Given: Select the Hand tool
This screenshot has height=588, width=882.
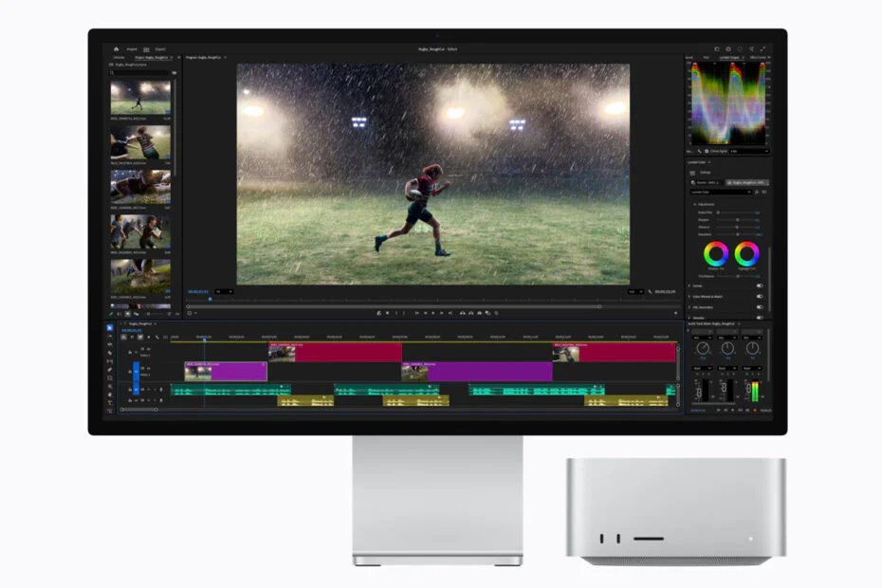Looking at the screenshot, I should 110,395.
